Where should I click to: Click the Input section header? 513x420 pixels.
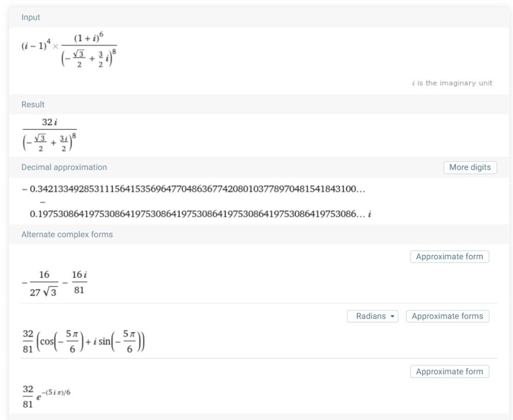(31, 17)
